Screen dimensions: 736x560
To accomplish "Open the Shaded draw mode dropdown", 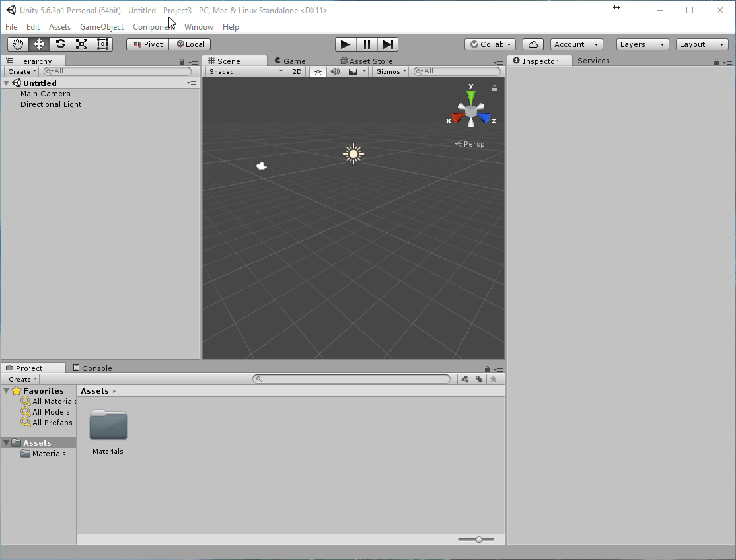I will [x=245, y=71].
